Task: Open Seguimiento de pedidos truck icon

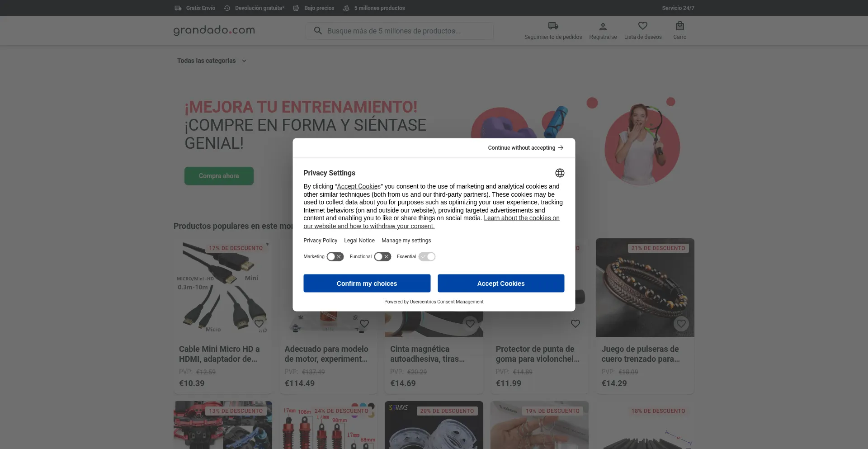Action: (553, 26)
